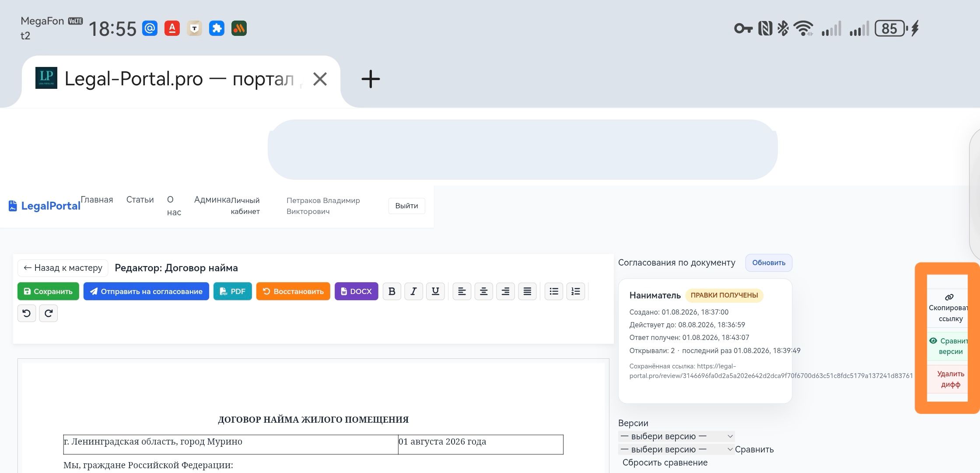980x473 pixels.
Task: Refresh approvals with Обновить
Action: tap(769, 263)
